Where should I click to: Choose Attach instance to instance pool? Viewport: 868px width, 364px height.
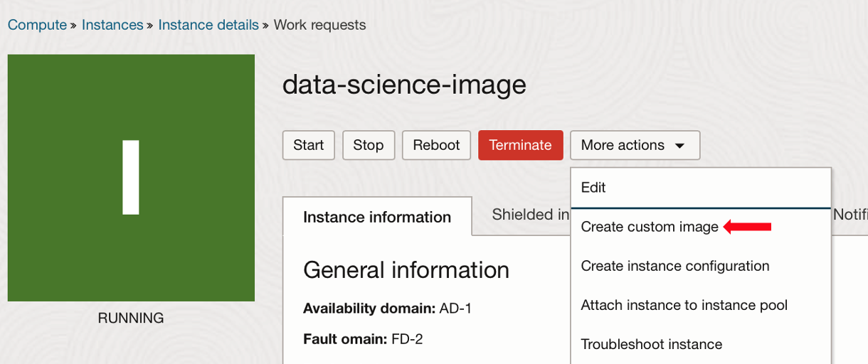click(684, 305)
